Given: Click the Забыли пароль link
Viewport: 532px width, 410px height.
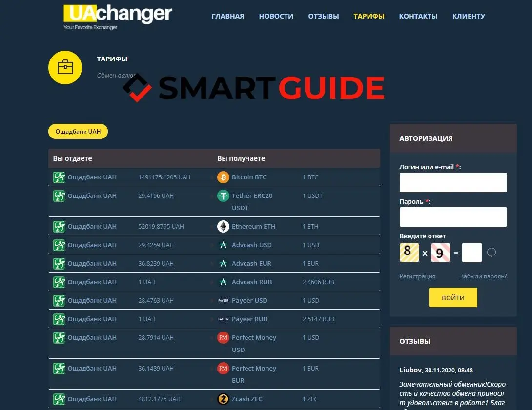Looking at the screenshot, I should pos(483,276).
